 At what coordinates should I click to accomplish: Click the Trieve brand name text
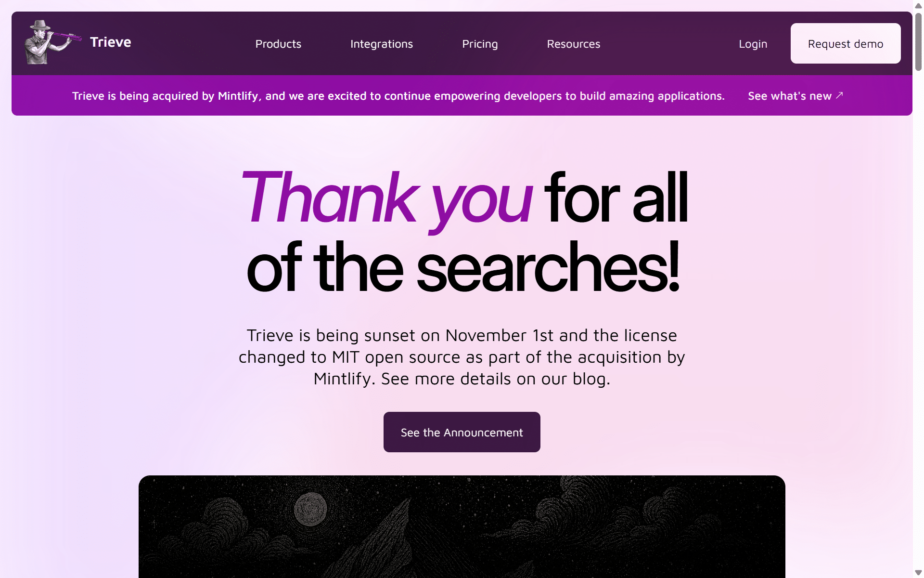coord(111,42)
